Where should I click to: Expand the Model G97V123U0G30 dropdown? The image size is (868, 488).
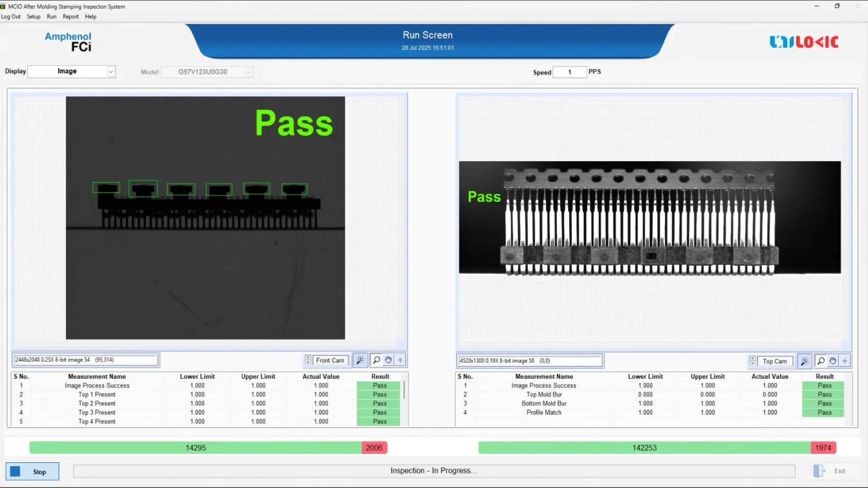[x=248, y=72]
